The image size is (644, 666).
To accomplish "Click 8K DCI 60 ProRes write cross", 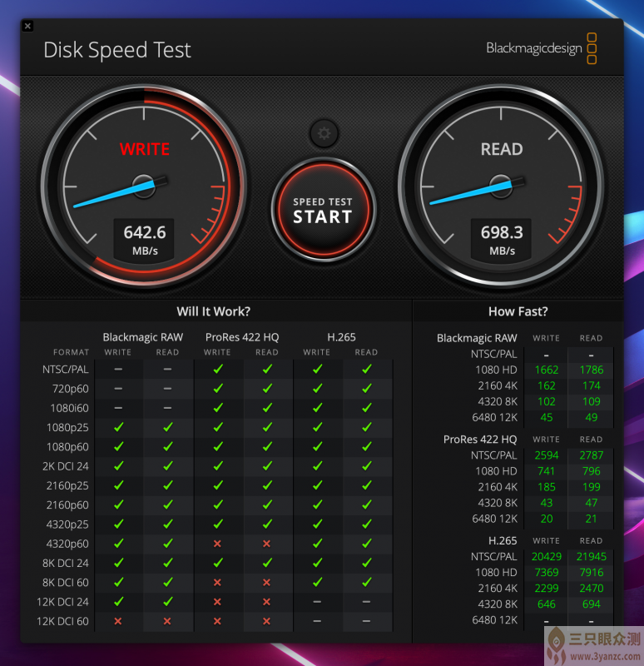I will [x=217, y=582].
